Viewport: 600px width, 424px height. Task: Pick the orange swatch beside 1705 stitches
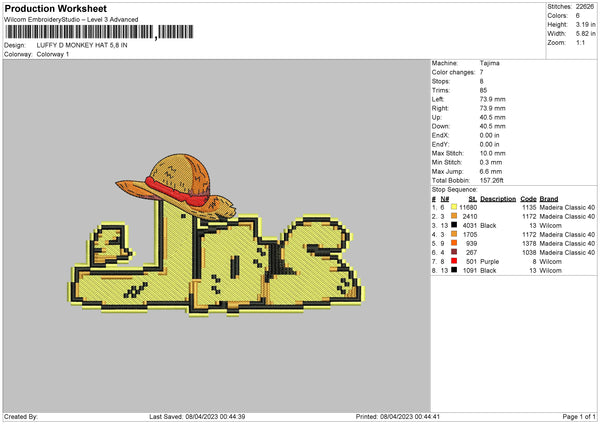coord(454,234)
